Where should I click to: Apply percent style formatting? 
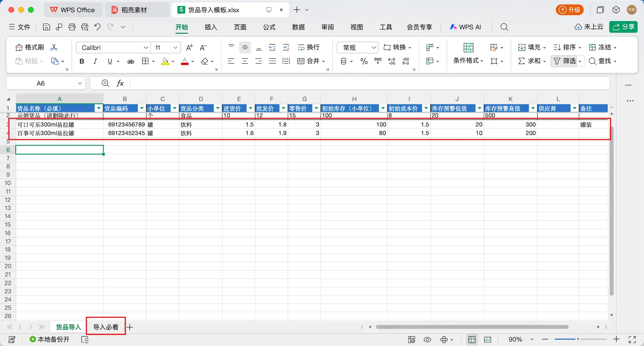[364, 61]
